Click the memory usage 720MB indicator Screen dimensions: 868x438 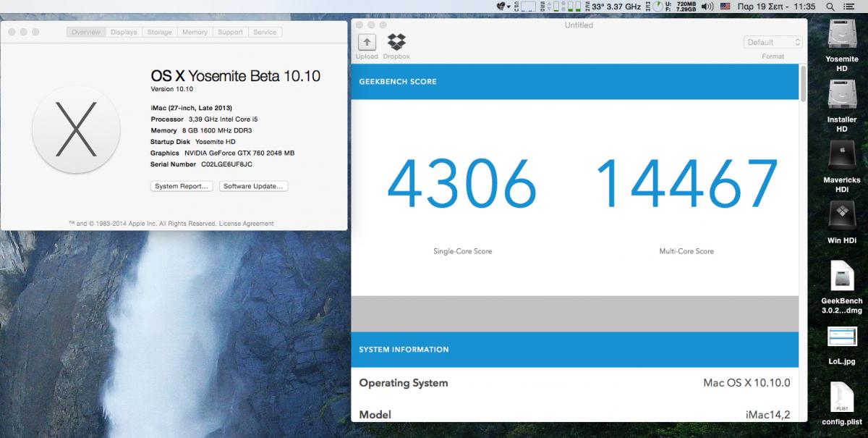click(x=681, y=7)
